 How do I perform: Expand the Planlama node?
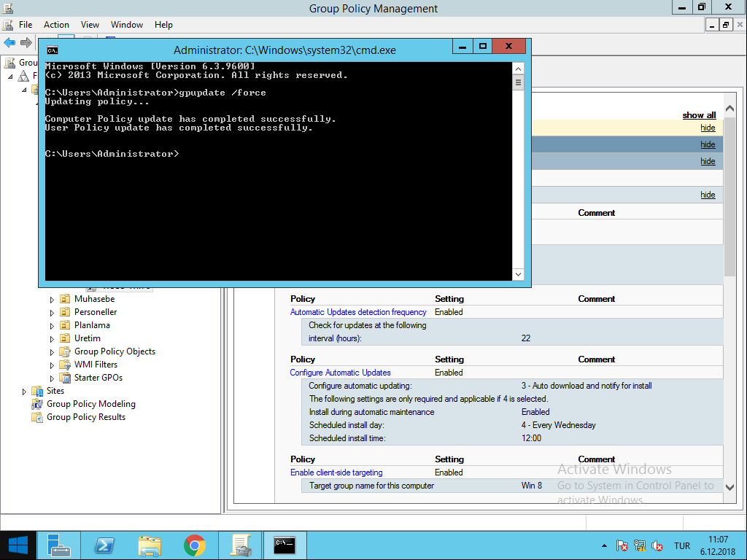[x=52, y=326]
